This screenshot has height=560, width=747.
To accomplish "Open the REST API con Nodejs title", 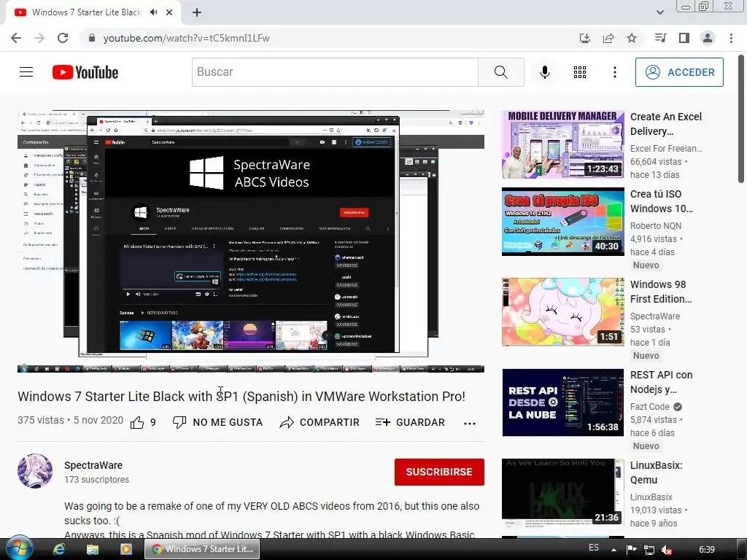I will click(x=661, y=382).
